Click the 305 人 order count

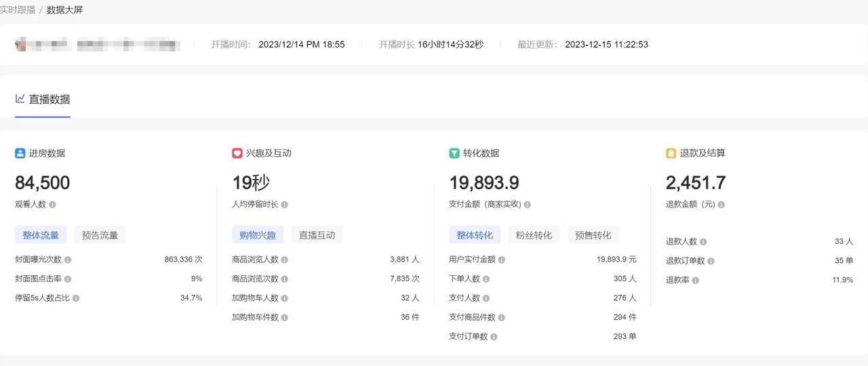coord(625,279)
